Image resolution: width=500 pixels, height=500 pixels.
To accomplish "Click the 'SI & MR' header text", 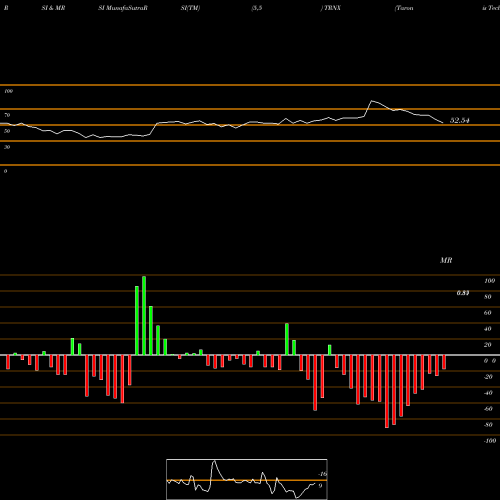I will pyautogui.click(x=53, y=8).
